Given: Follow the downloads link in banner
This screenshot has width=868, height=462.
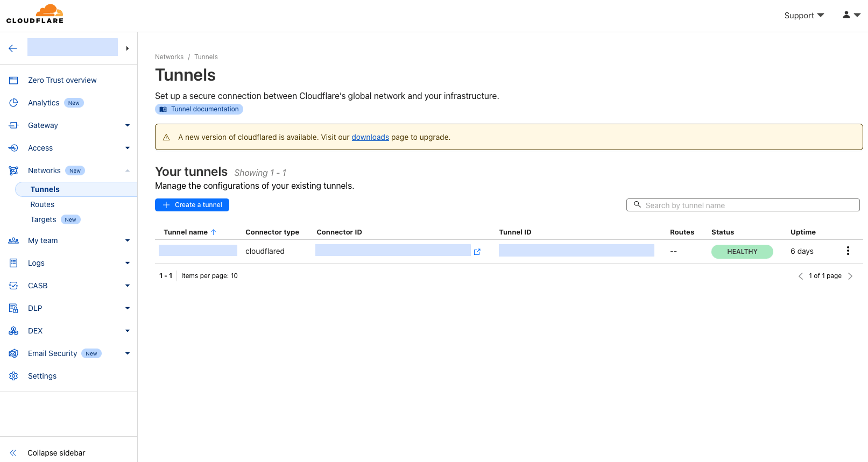Looking at the screenshot, I should coord(370,137).
